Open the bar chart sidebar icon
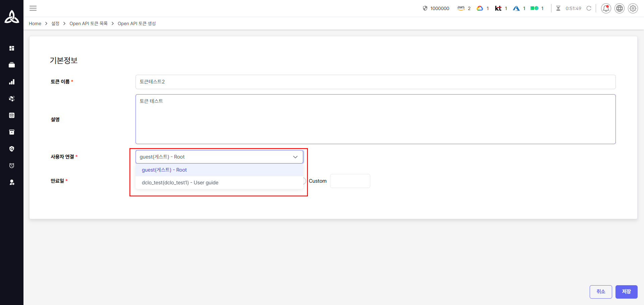 click(x=12, y=82)
